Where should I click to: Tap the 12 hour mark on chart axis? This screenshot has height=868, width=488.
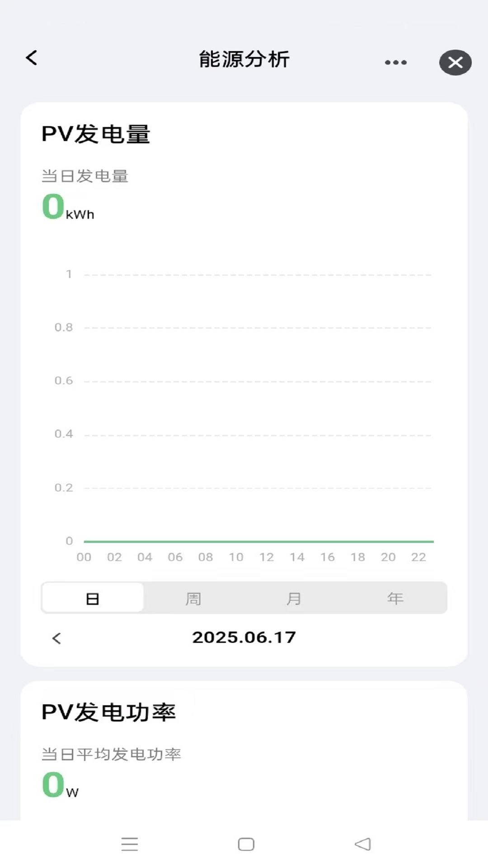[267, 557]
